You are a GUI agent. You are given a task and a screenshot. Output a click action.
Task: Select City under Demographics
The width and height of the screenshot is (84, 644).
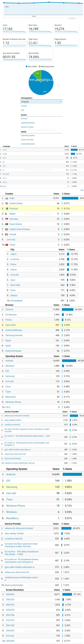[23, 110]
